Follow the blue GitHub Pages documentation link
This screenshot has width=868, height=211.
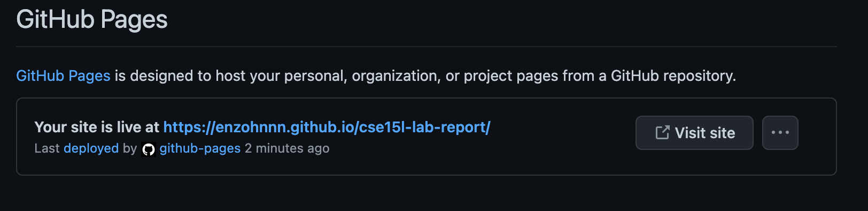pyautogui.click(x=63, y=76)
